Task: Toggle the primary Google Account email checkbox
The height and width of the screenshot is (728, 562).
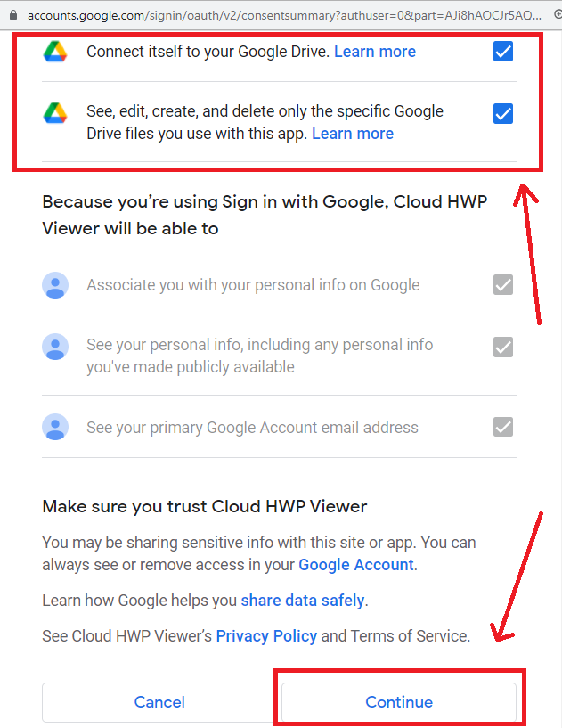Action: point(503,428)
